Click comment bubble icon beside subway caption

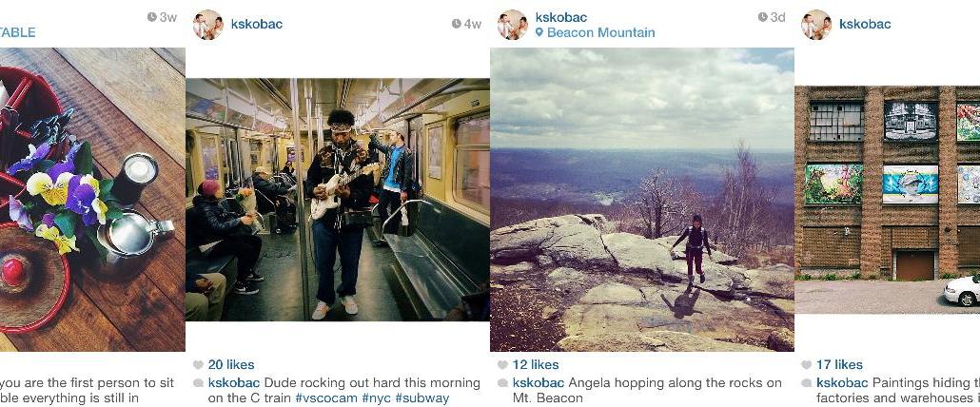click(x=198, y=382)
